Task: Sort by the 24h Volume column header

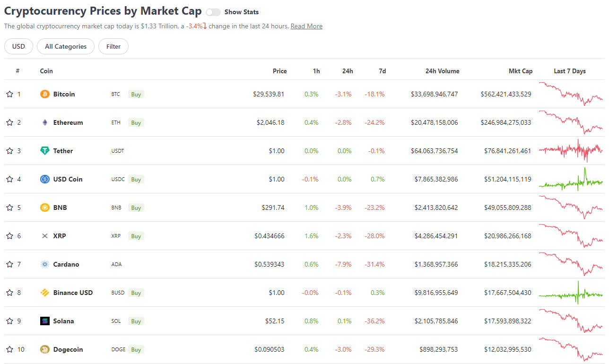Action: [x=442, y=71]
